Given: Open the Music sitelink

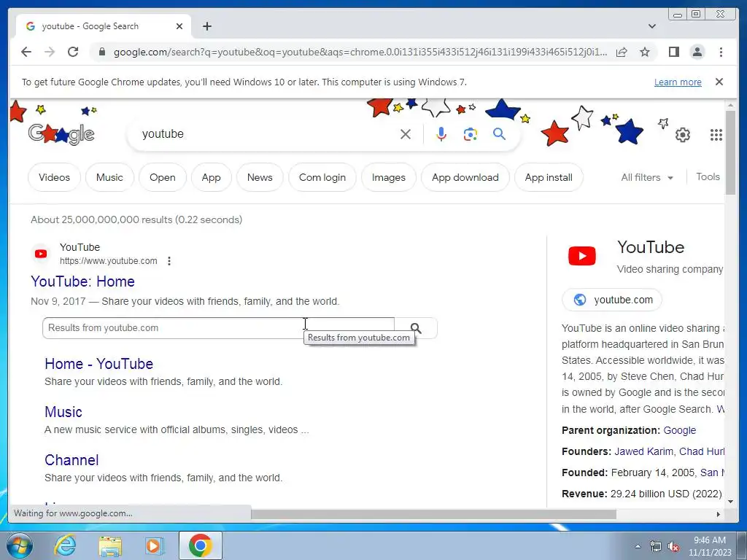Looking at the screenshot, I should (x=63, y=412).
